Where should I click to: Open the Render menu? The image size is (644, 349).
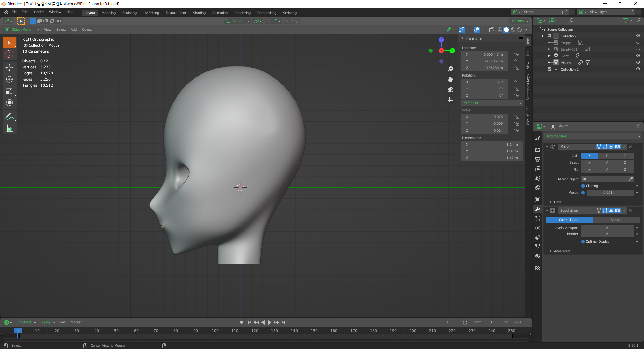coord(38,12)
